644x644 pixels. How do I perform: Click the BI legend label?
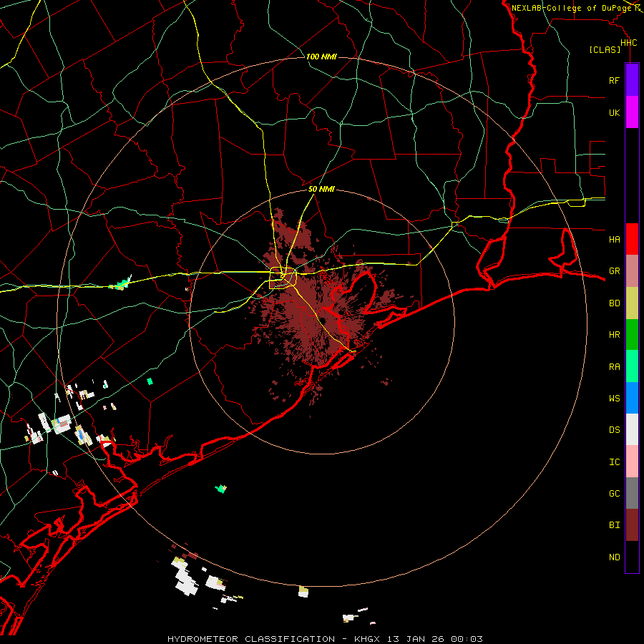point(614,525)
